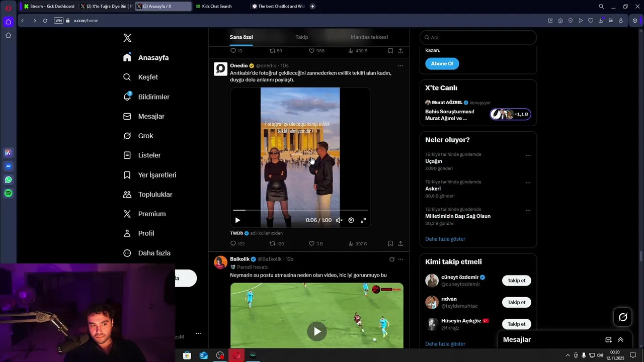Switch to the Sana özel tab

click(x=241, y=37)
